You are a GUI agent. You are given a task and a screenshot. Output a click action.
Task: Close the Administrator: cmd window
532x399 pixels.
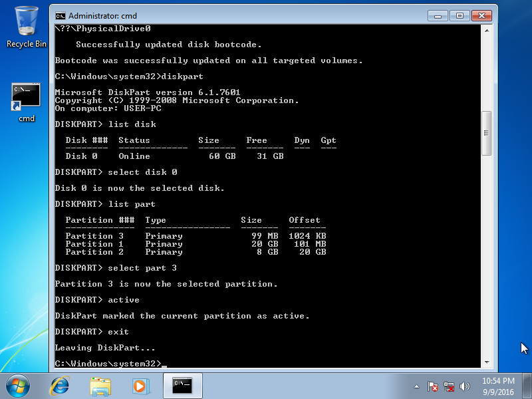tap(481, 15)
